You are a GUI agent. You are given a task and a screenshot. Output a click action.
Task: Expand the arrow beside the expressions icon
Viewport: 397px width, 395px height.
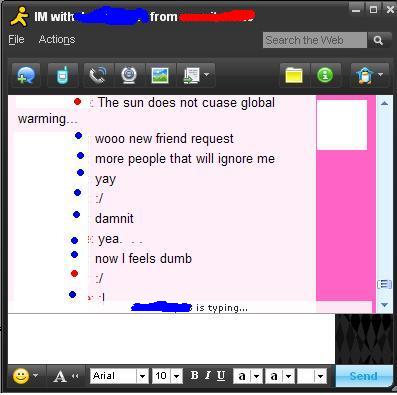[381, 75]
